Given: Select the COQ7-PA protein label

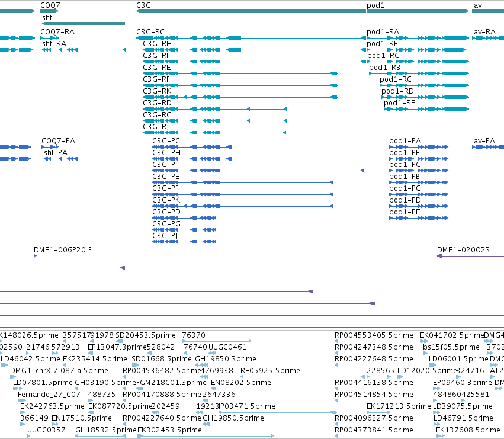Looking at the screenshot, I should click(x=59, y=141).
